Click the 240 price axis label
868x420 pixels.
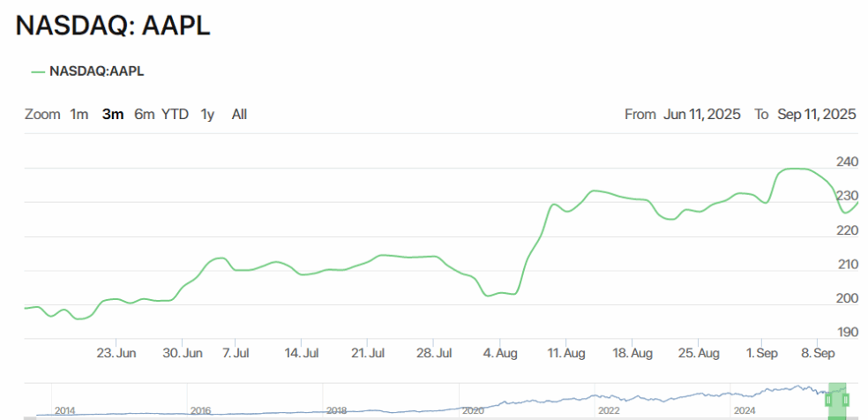pyautogui.click(x=848, y=161)
